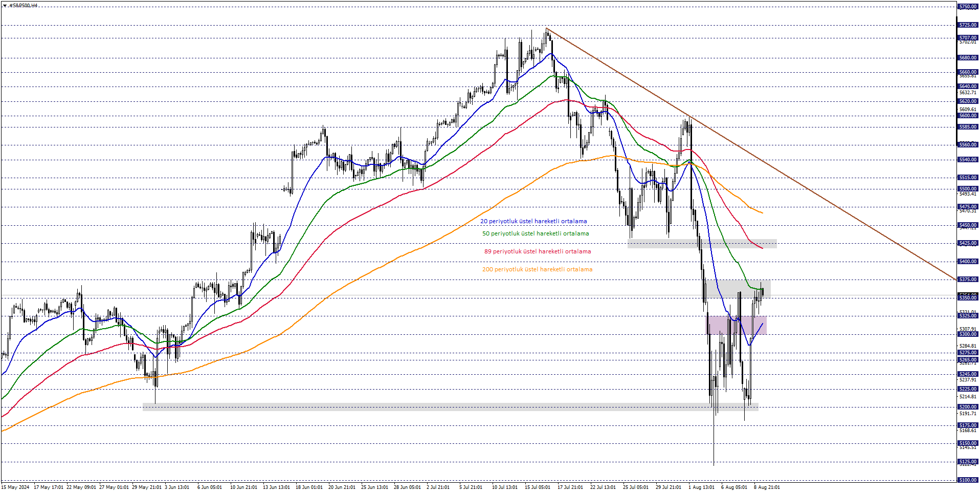The width and height of the screenshot is (980, 493).
Task: Click the 15 May 2024 date label
Action: pos(15,487)
